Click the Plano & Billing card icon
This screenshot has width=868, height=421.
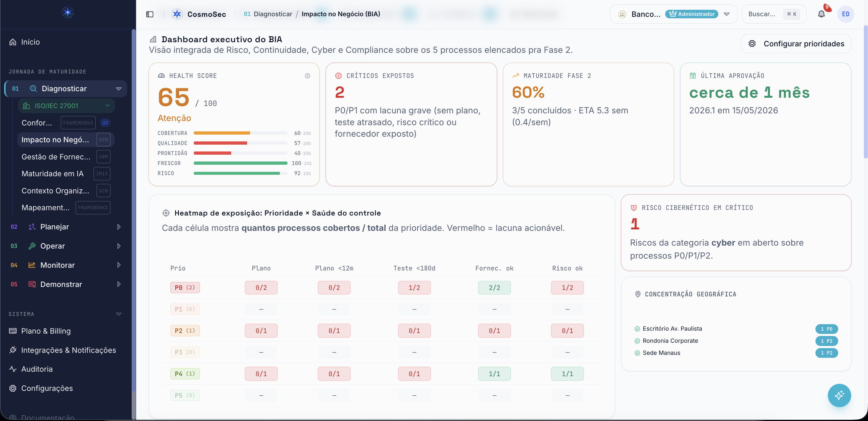click(x=13, y=331)
